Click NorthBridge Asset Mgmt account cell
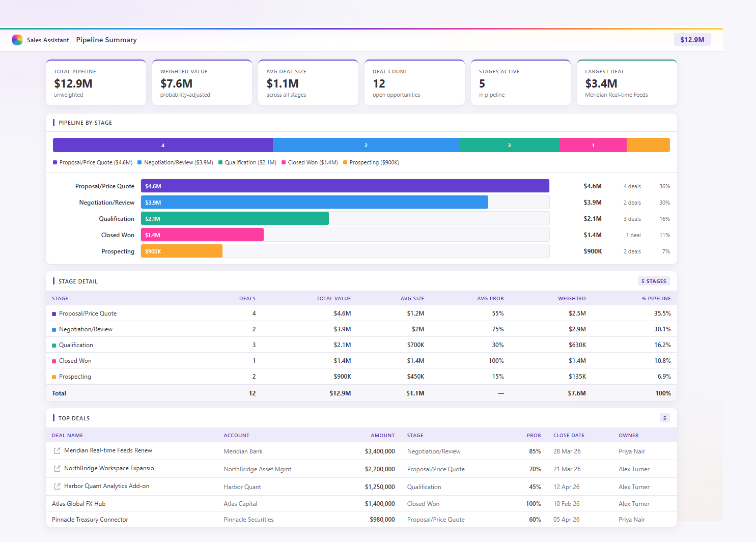The height and width of the screenshot is (542, 756). (258, 469)
